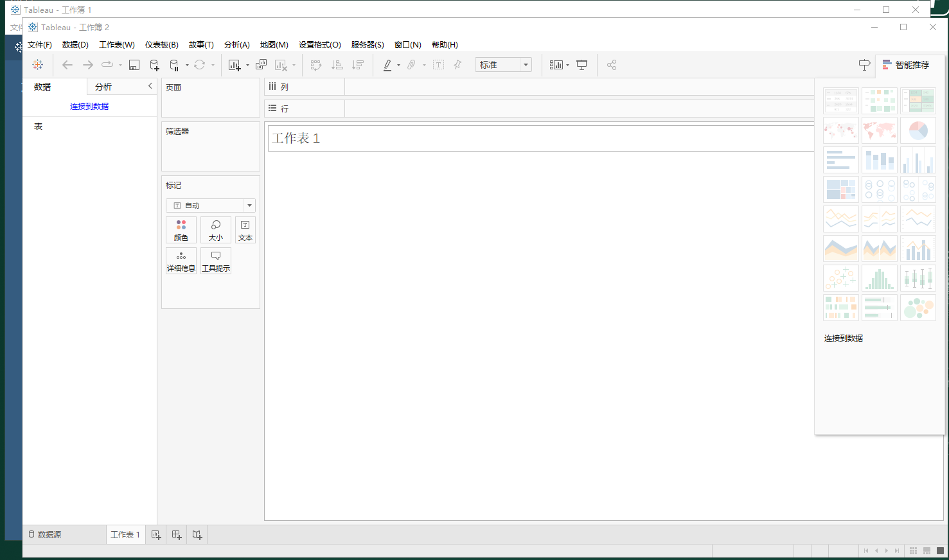Toggle presentation mode in the toolbar
This screenshot has width=949, height=560.
pos(581,64)
